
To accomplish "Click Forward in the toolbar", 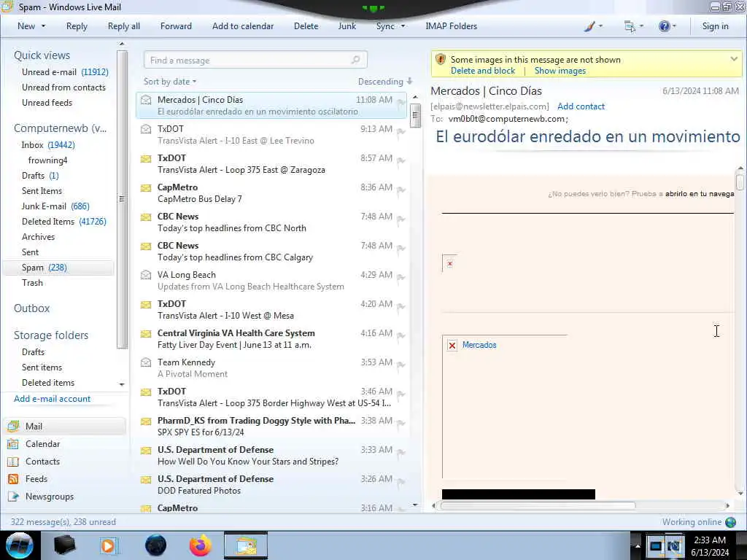I will (176, 26).
